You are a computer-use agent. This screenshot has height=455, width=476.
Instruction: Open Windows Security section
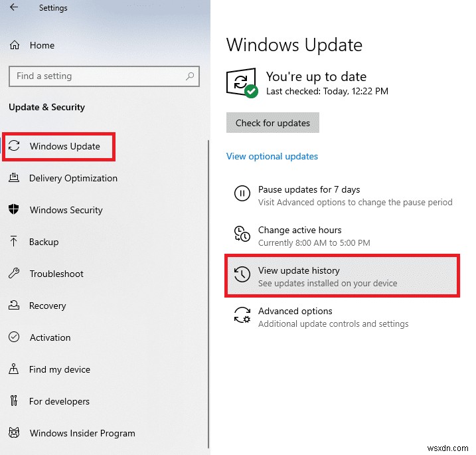66,210
